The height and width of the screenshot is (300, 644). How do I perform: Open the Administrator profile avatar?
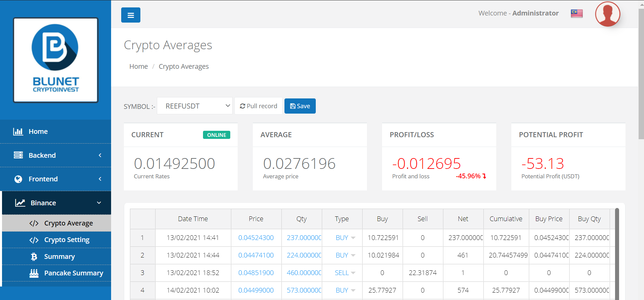[607, 14]
